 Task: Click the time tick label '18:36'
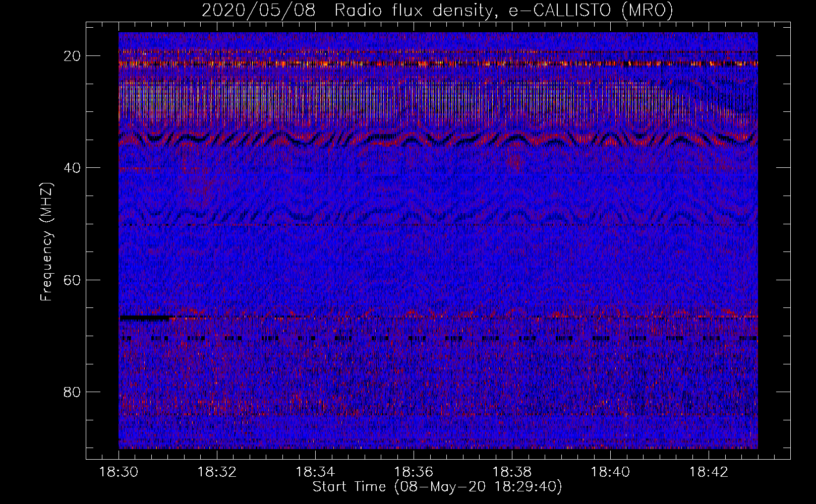pyautogui.click(x=414, y=472)
